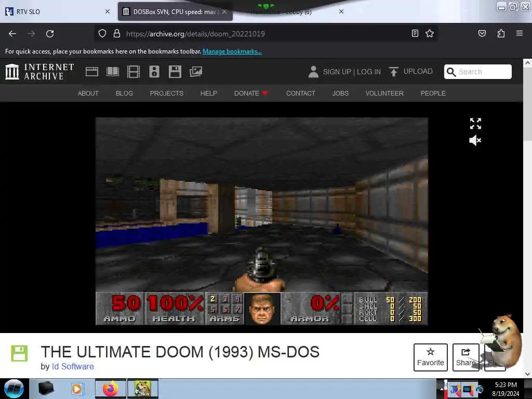Click the Internet Archive logo
This screenshot has width=532, height=399.
pos(39,72)
